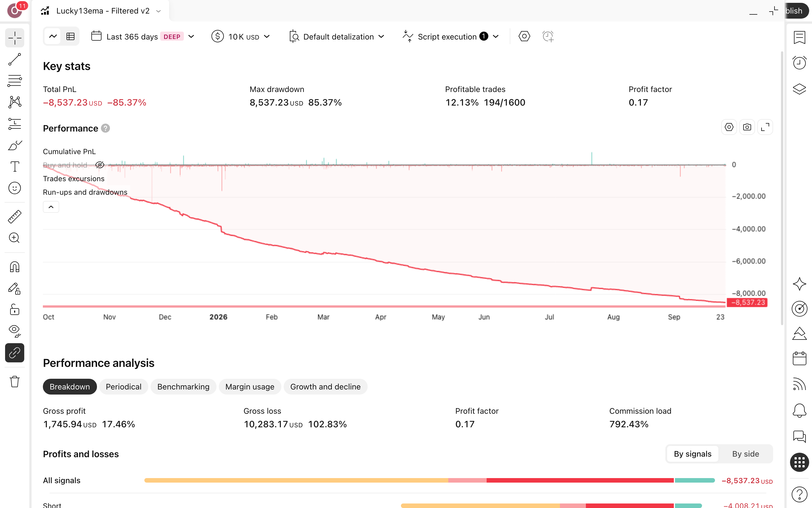Open Performance chart settings hexagon icon
Image resolution: width=812 pixels, height=508 pixels.
(729, 127)
